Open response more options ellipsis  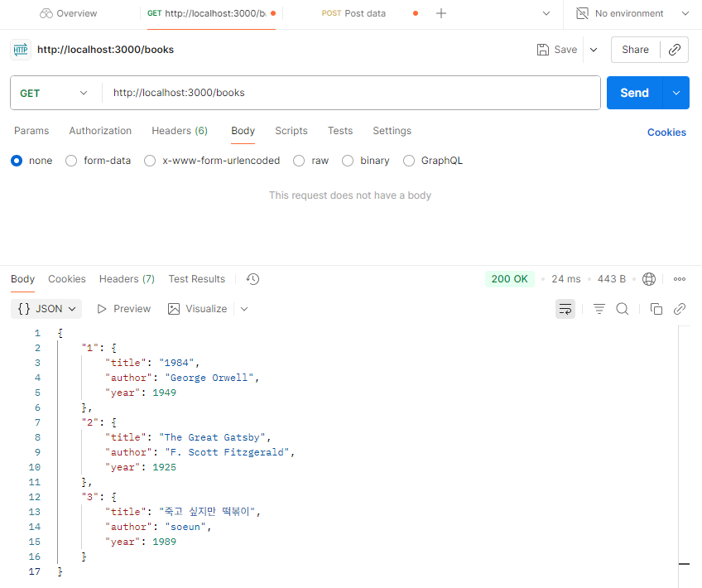click(680, 279)
